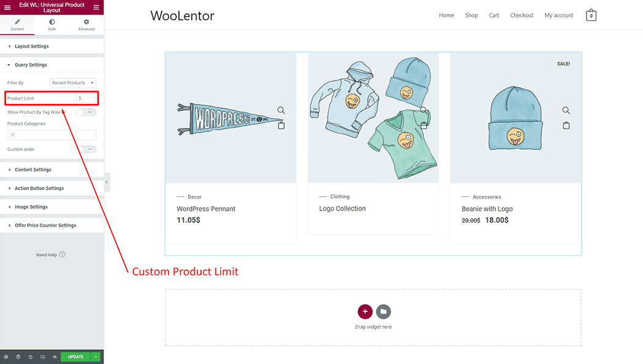This screenshot has width=643, height=364.
Task: Click the Product Limit number field
Action: pos(86,98)
